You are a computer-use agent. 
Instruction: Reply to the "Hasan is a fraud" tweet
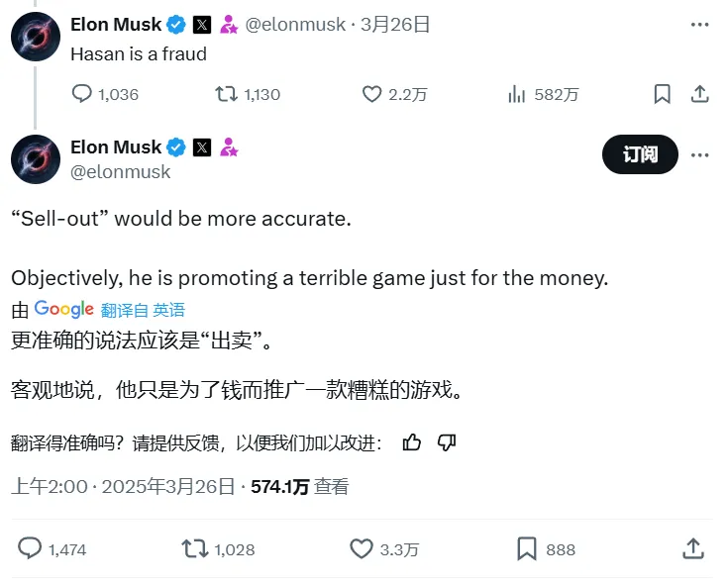coord(82,94)
